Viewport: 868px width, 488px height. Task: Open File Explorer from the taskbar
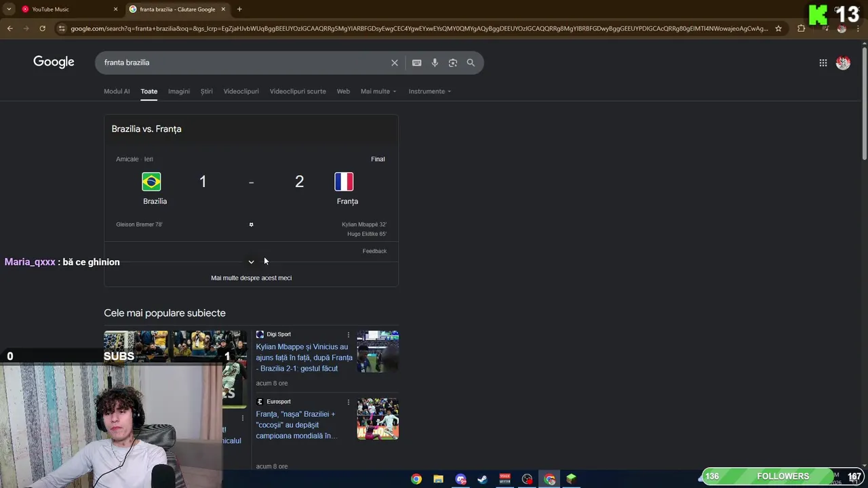pyautogui.click(x=438, y=479)
